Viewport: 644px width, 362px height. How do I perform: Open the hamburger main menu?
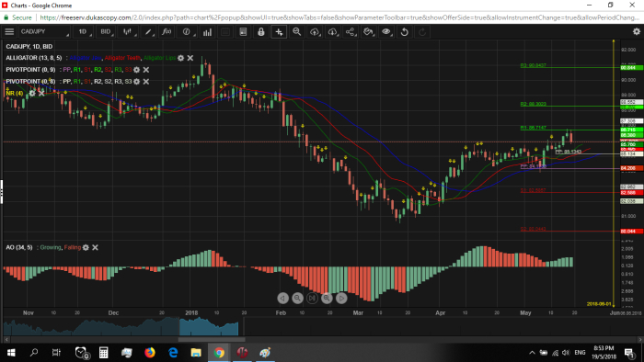(9, 31)
